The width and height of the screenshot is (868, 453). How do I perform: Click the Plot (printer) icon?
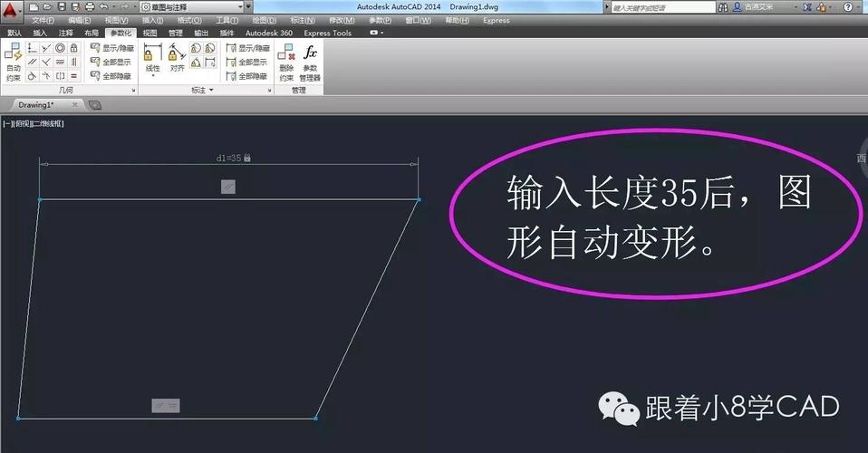coord(90,7)
